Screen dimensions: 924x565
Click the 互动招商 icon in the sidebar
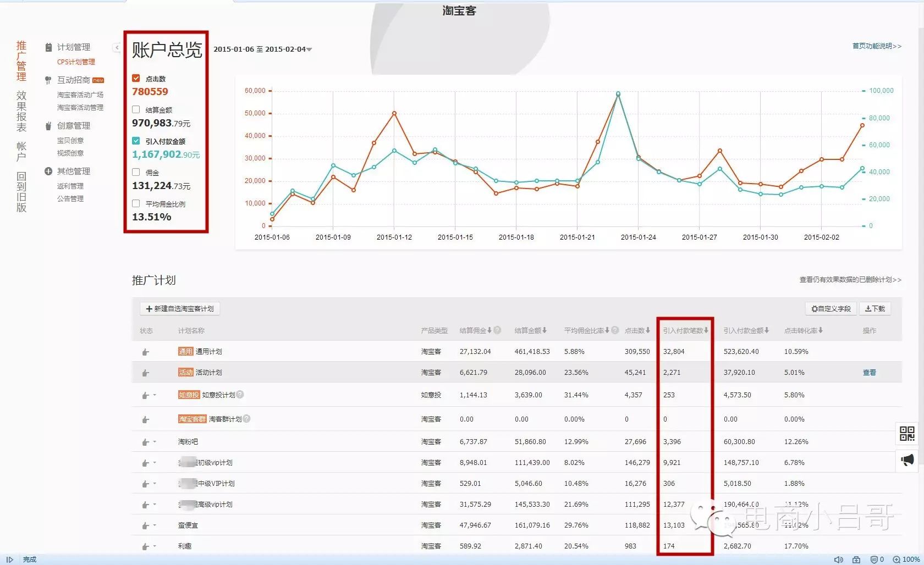pos(48,80)
